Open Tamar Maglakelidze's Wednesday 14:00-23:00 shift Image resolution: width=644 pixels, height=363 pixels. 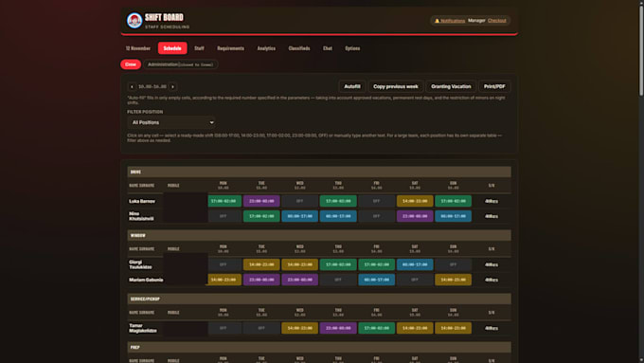[300, 329]
